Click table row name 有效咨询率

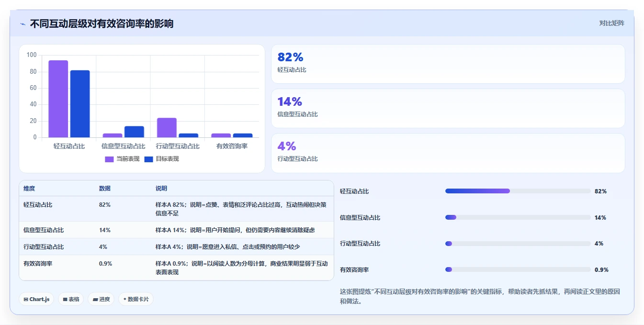click(38, 264)
